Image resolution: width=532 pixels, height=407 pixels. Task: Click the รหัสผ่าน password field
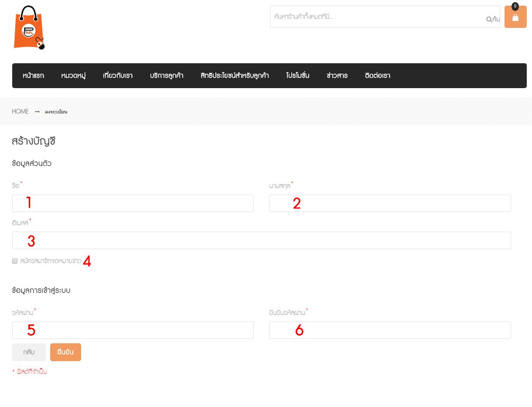point(133,330)
